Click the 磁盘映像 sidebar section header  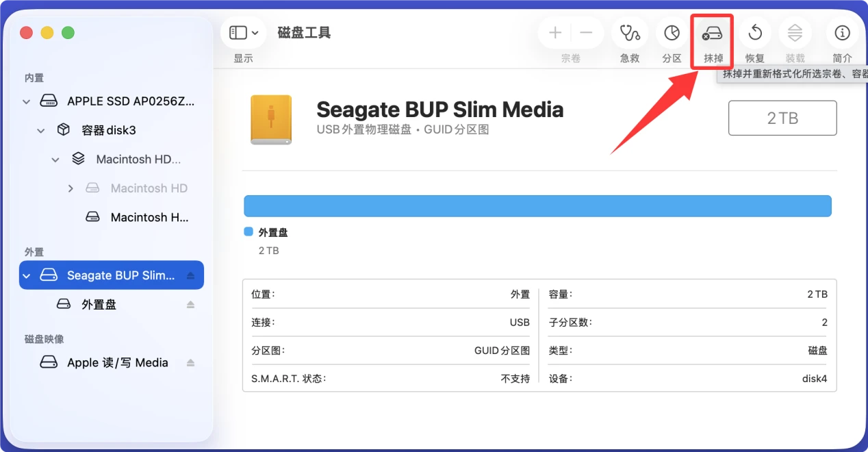click(44, 339)
